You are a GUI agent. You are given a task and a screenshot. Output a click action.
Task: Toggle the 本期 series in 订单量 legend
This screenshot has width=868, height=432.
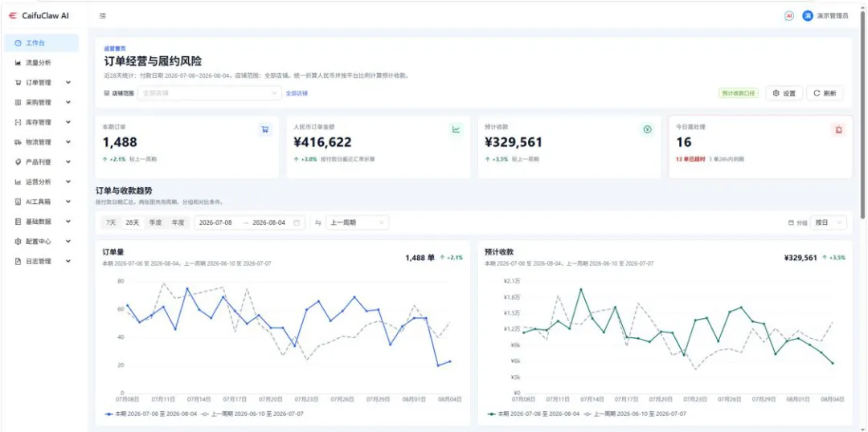[149, 414]
